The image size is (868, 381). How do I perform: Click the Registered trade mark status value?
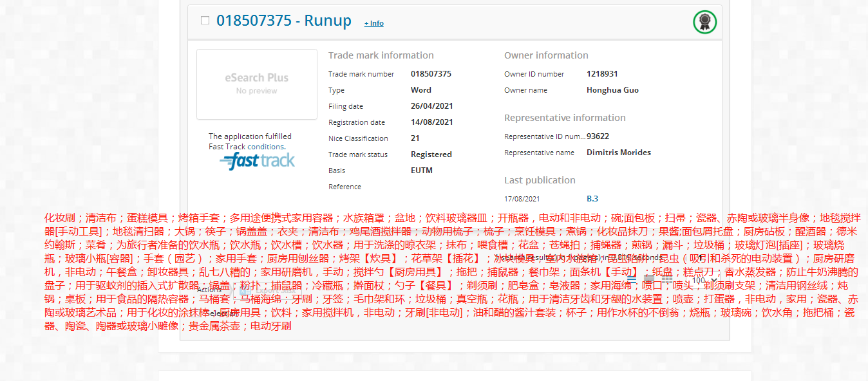tap(431, 154)
